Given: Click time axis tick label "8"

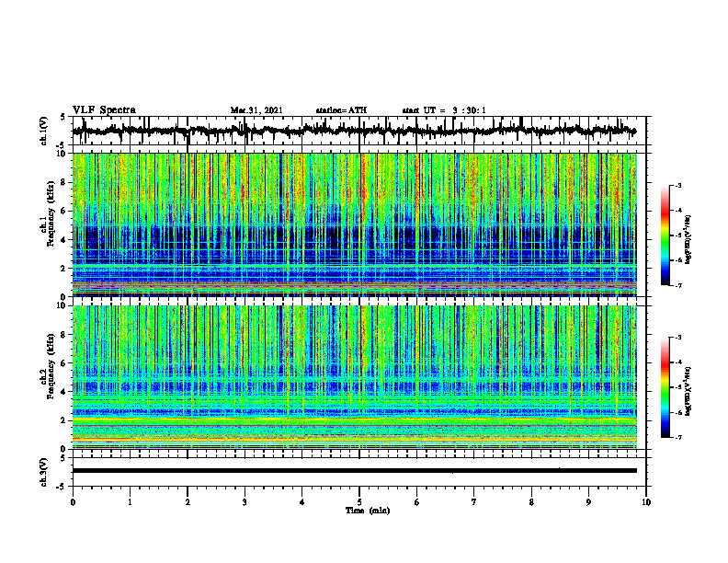Looking at the screenshot, I should point(531,502).
